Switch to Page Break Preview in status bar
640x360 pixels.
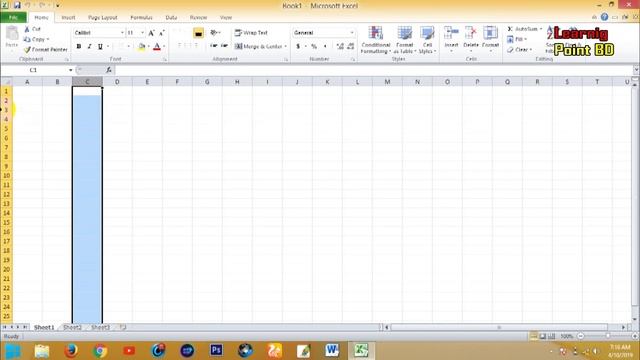coord(551,336)
